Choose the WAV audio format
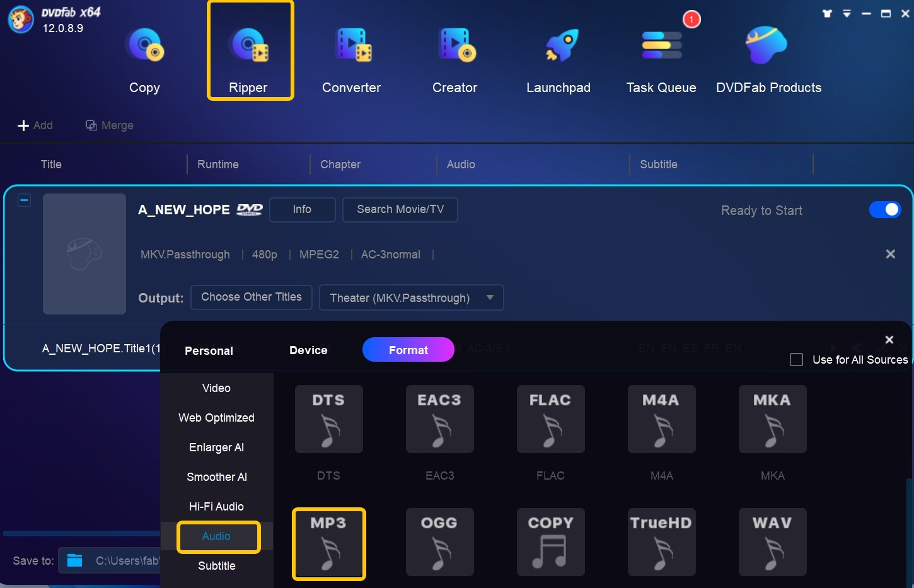This screenshot has height=588, width=914. (772, 542)
